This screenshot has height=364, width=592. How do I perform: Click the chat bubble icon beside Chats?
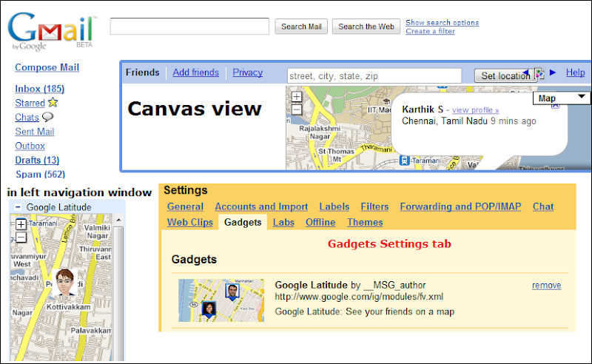47,117
